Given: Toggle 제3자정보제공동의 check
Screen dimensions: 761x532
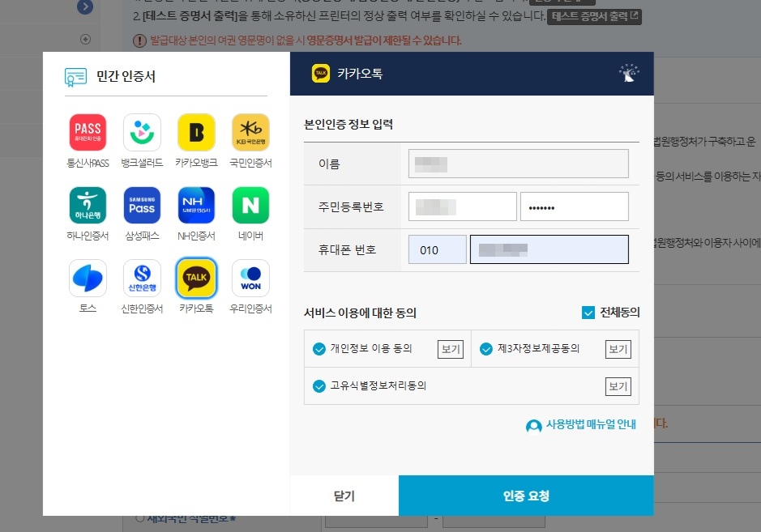Looking at the screenshot, I should tap(485, 349).
